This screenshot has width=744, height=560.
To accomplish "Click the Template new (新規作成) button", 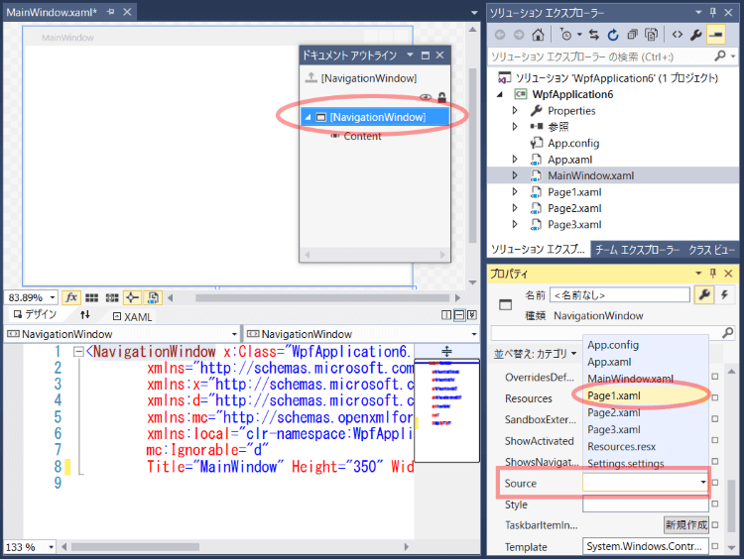I will coord(686,524).
